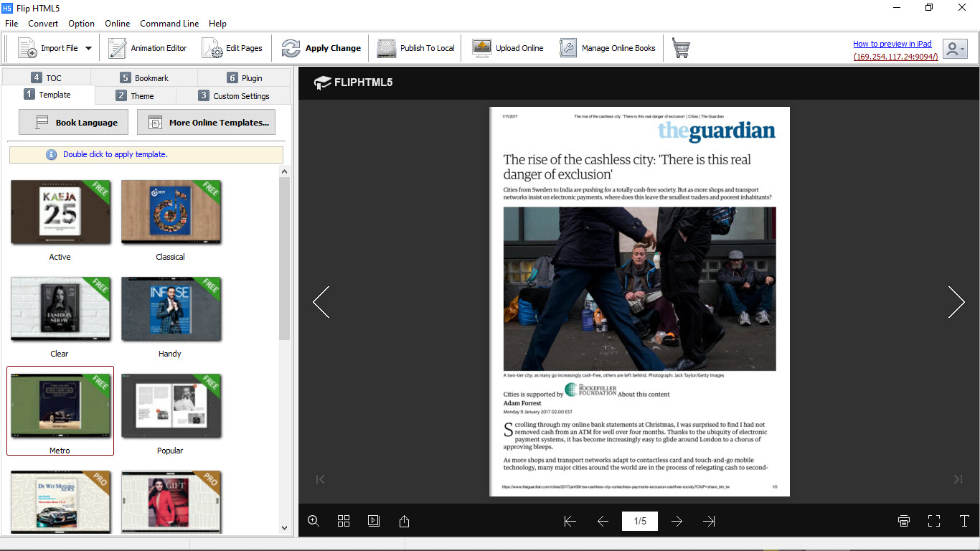Screen dimensions: 980x551
Task: Click the template list scroll up arrow
Action: pyautogui.click(x=284, y=171)
